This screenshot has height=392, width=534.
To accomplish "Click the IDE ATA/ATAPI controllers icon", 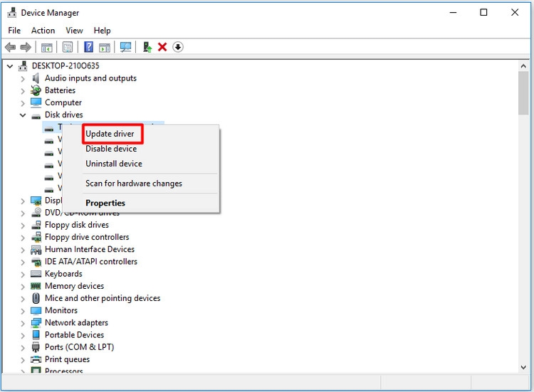I will [x=36, y=262].
